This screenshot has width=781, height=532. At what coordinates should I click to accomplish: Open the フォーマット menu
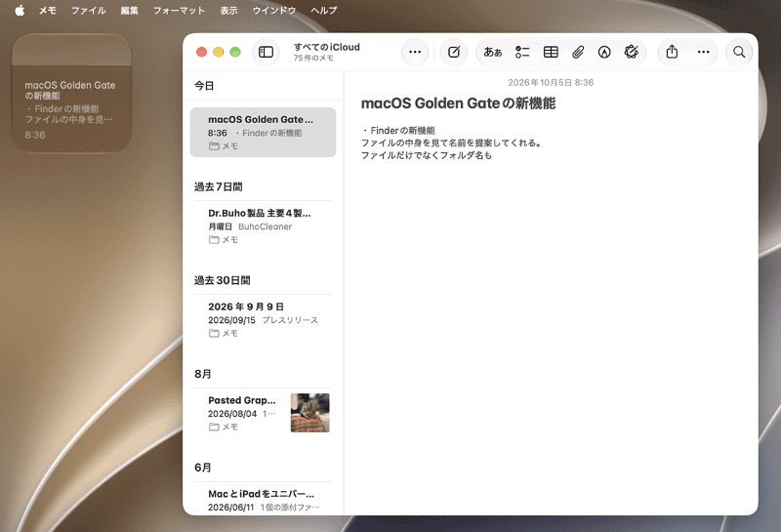click(179, 11)
